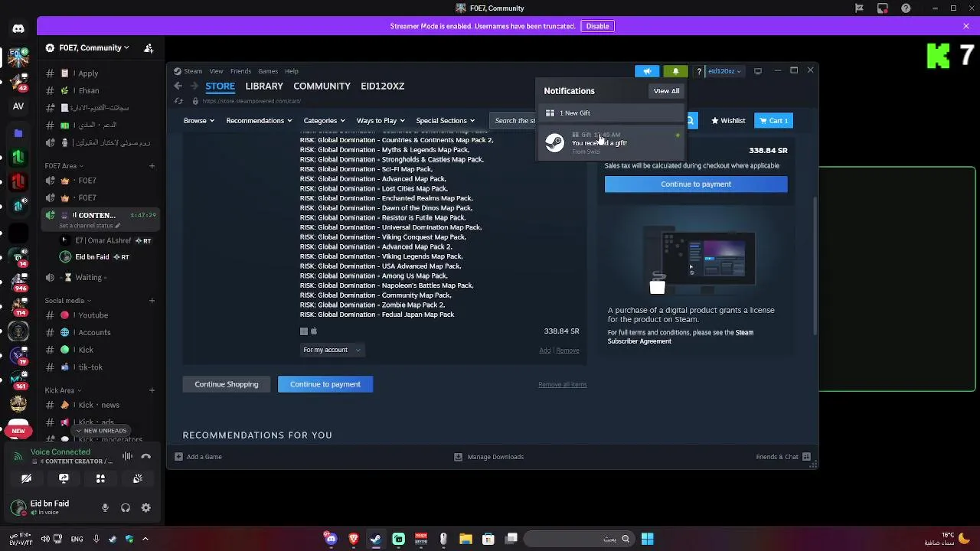Screen dimensions: 980x551
Task: Open Discord direct messages home icon
Action: click(18, 28)
